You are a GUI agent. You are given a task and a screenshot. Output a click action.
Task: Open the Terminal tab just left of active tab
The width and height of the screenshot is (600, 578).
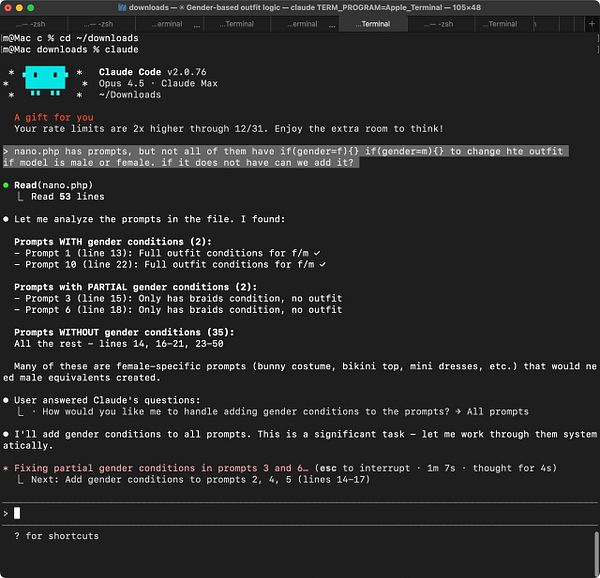click(305, 24)
